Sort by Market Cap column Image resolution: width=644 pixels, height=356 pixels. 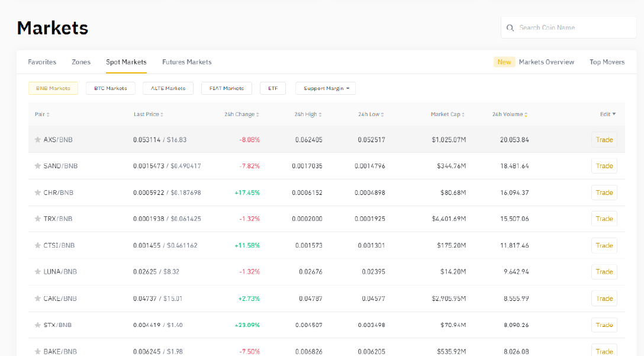[x=447, y=114]
